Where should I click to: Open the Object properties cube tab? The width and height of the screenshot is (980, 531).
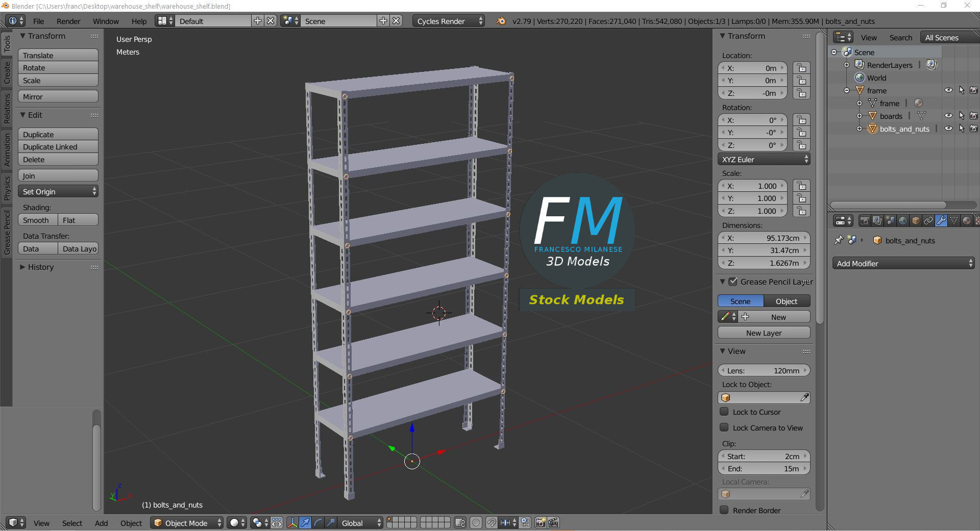point(916,221)
